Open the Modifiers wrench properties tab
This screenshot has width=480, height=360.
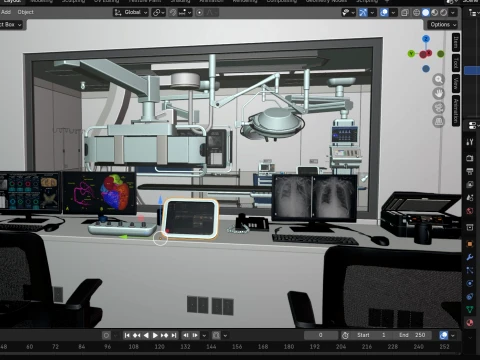470,257
